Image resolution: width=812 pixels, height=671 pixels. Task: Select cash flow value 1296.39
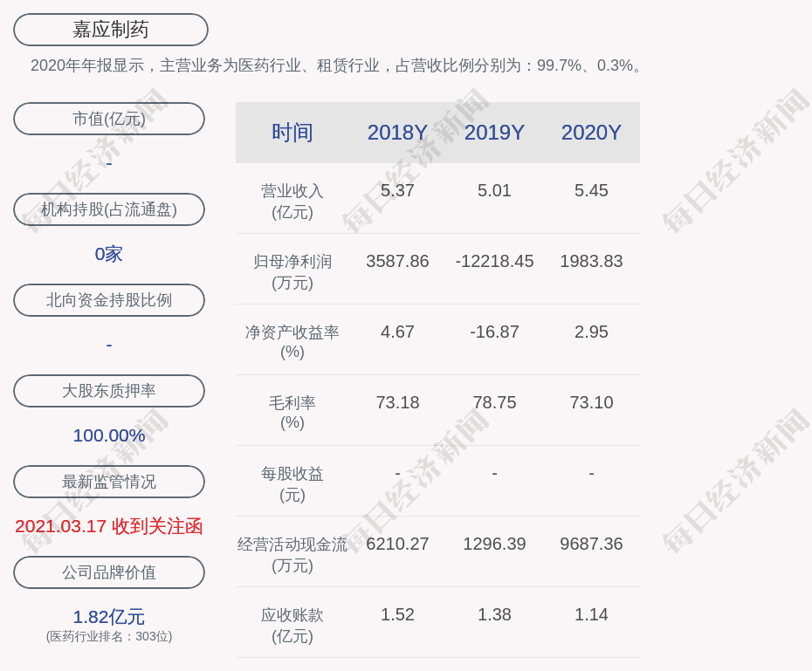coord(494,544)
